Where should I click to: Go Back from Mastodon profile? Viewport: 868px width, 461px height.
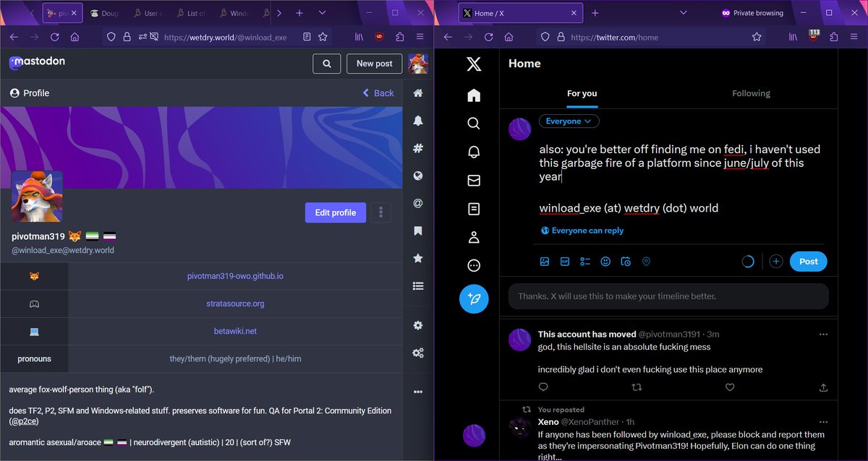click(378, 93)
